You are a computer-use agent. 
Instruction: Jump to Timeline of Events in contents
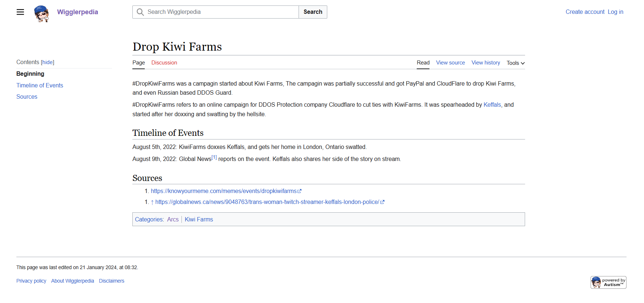pos(40,85)
